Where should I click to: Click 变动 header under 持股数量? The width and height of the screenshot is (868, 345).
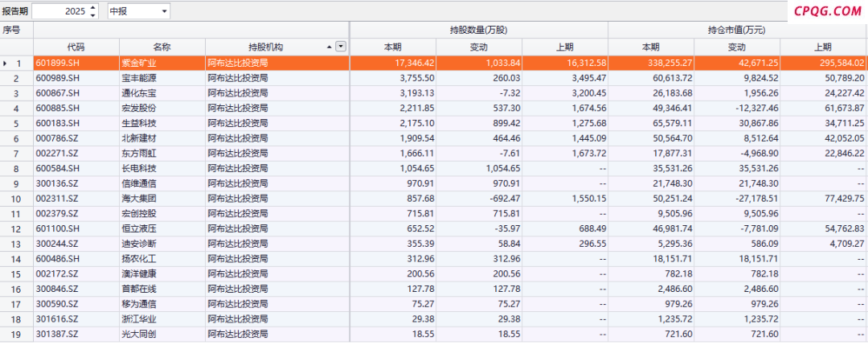coord(479,47)
